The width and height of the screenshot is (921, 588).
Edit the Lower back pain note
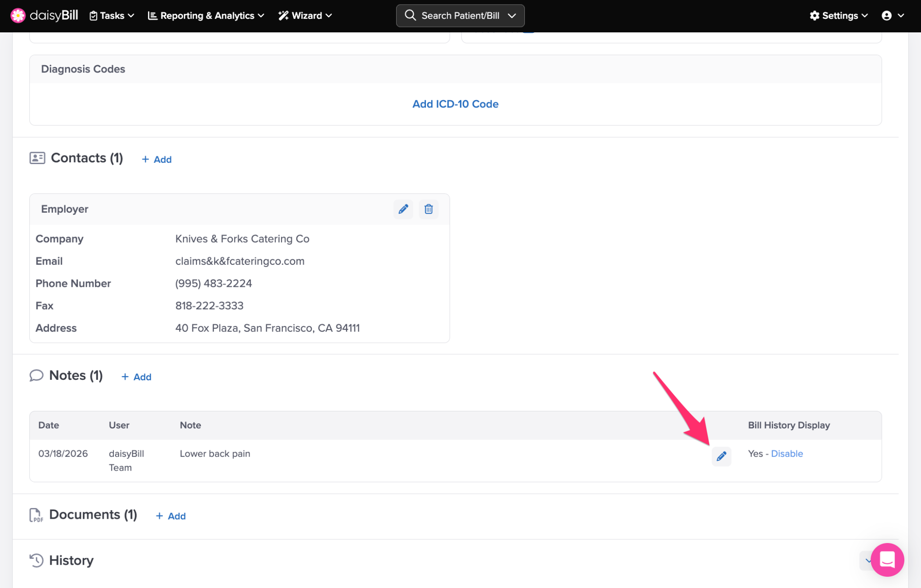(x=721, y=456)
